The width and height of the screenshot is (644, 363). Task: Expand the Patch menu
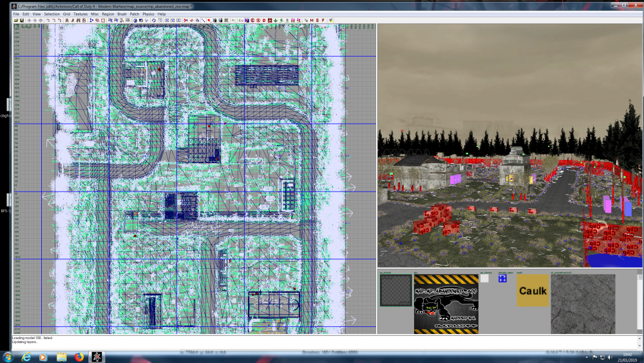coord(135,14)
